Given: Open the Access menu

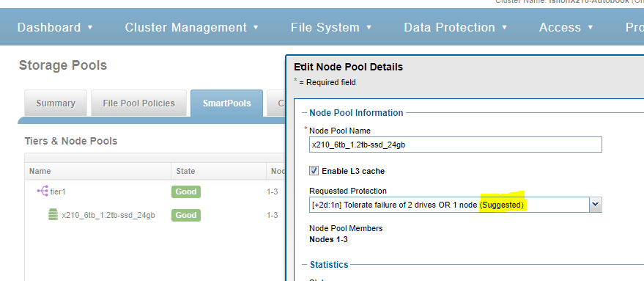Looking at the screenshot, I should click(566, 28).
